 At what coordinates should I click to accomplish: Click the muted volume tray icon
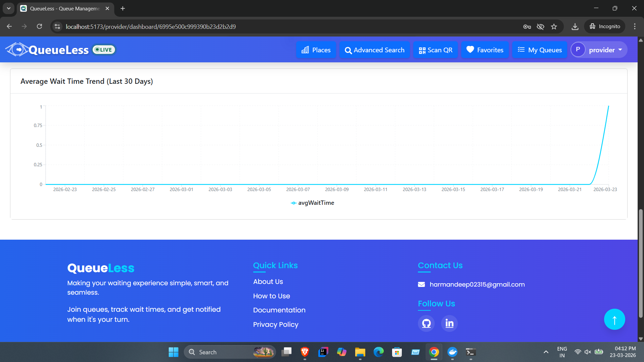point(588,352)
